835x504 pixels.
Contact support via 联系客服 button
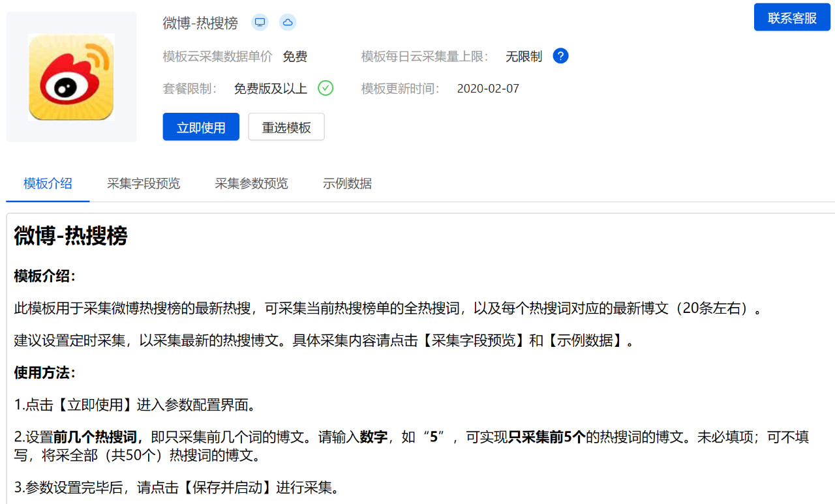[792, 18]
